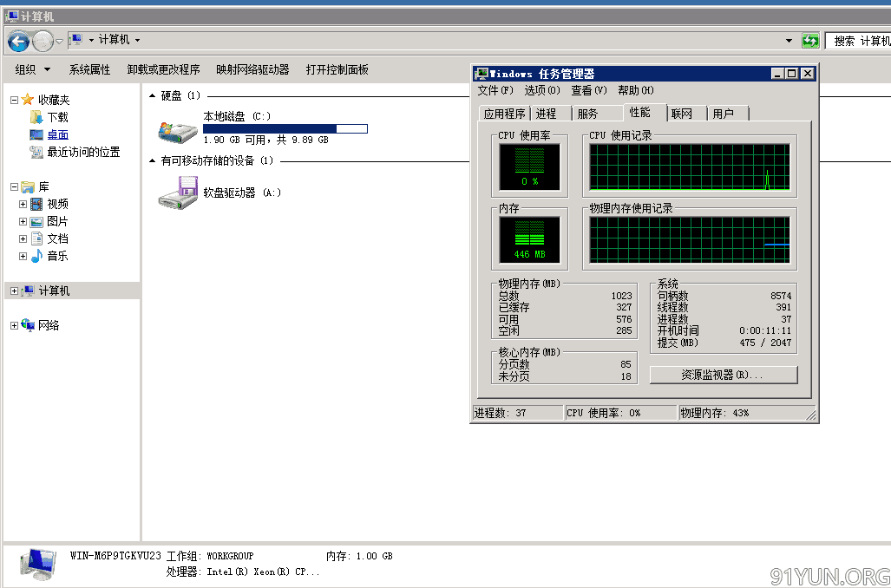Screen dimensions: 891x588
Task: Click the computer icon in address bar
Action: [x=76, y=40]
